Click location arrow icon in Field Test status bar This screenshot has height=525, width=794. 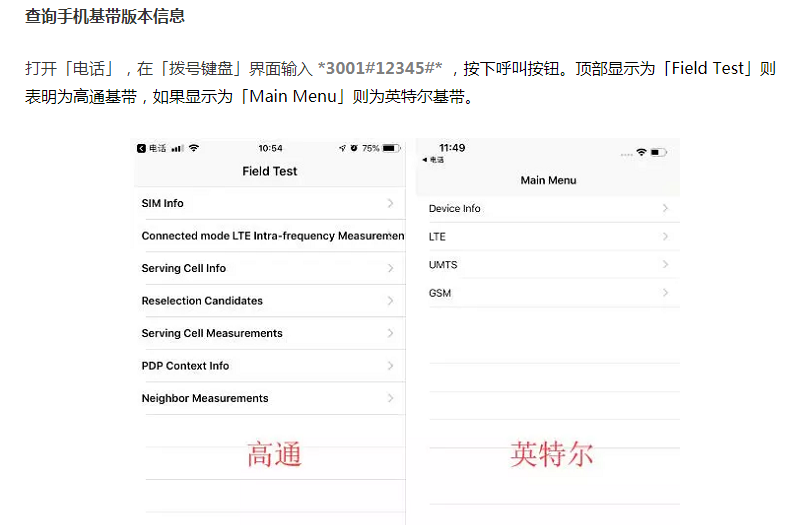point(342,148)
